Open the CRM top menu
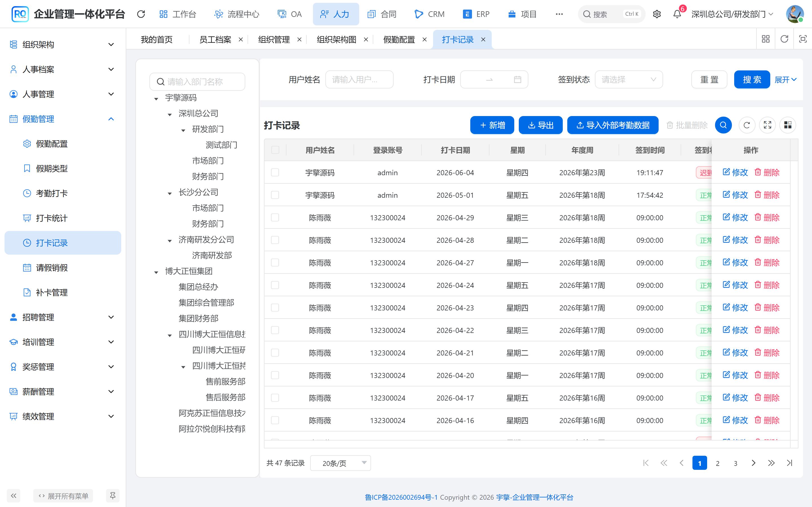Screen dimensions: 812x507 pyautogui.click(x=429, y=14)
